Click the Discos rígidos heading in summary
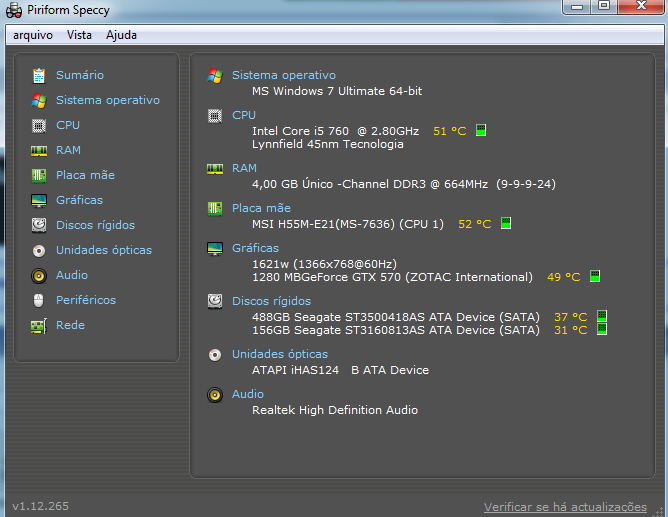668x517 pixels. click(271, 301)
